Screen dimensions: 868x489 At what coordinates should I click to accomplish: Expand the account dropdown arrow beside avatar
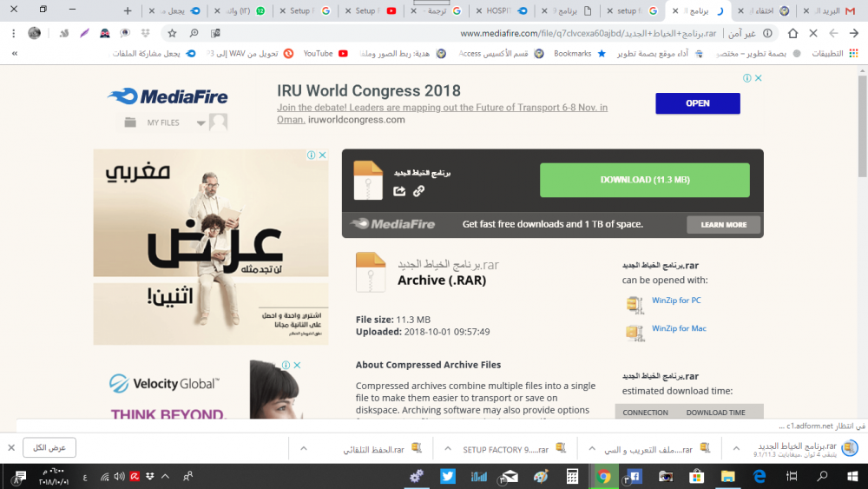tap(201, 123)
